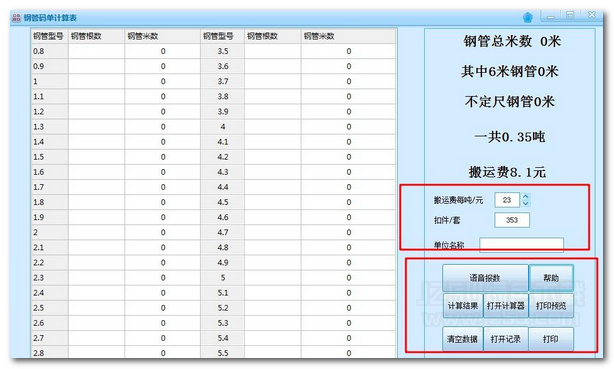Click the app icon beside 钢管码单计算表 title
Viewport: 614px width, 369px height.
[16, 18]
